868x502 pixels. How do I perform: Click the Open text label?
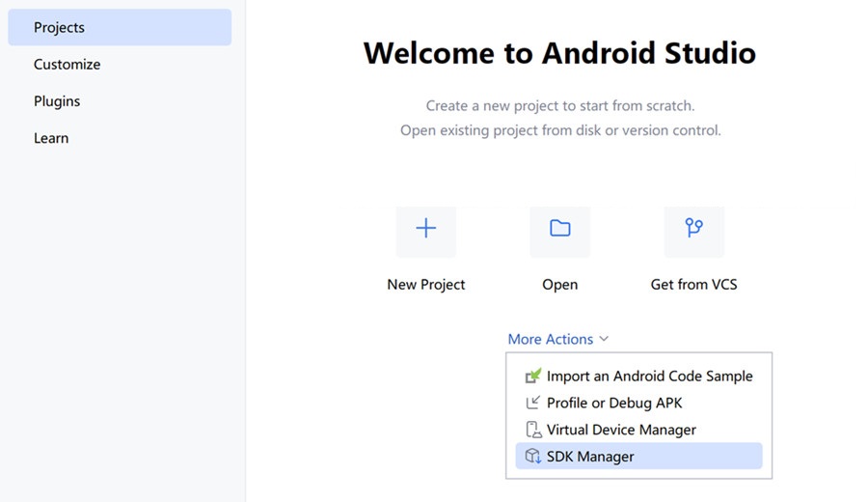(559, 285)
